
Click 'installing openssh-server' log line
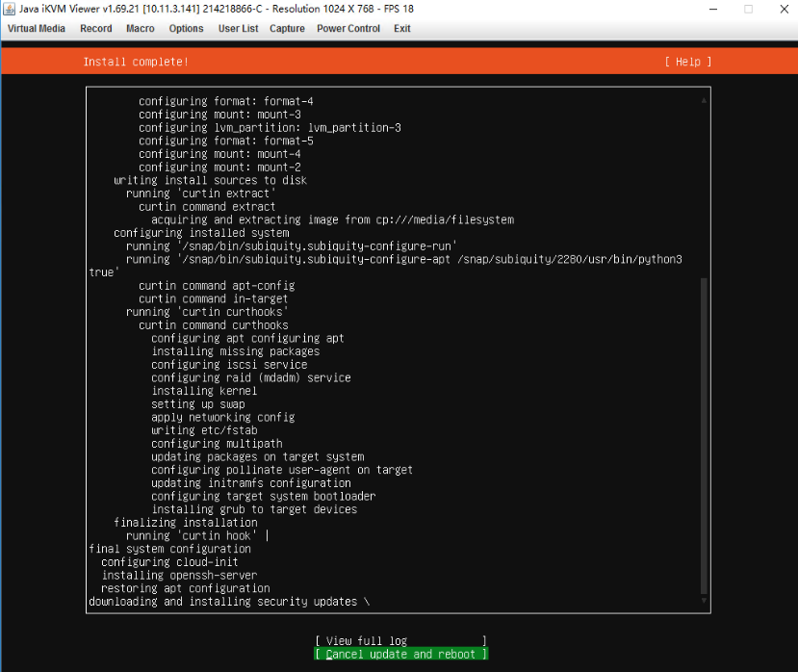tap(179, 575)
